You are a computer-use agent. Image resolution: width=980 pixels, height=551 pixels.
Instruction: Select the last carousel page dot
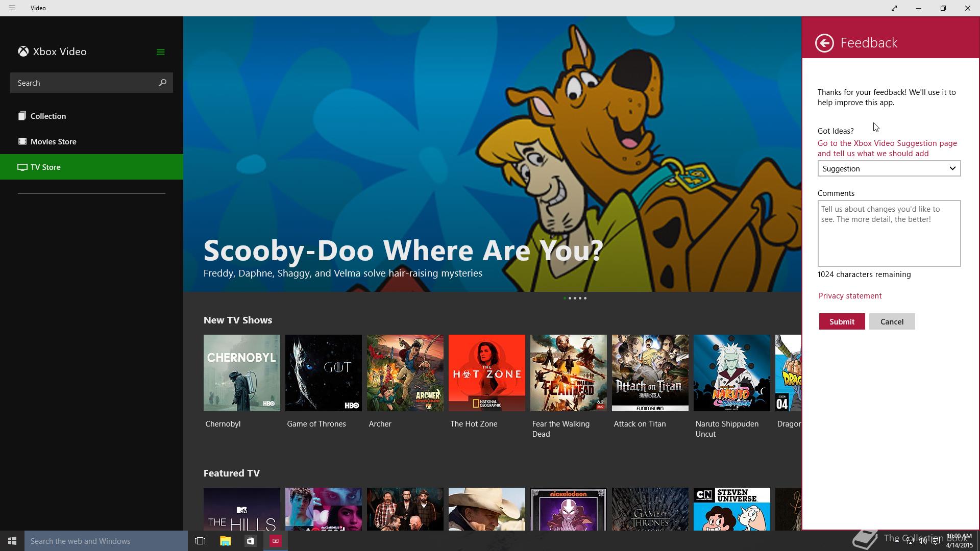(x=585, y=298)
